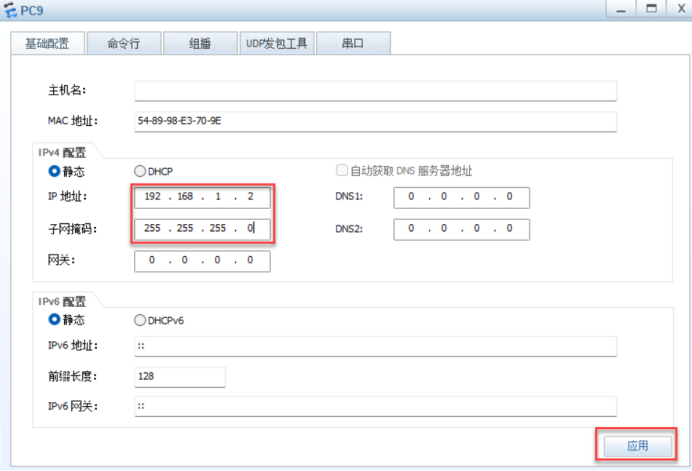Focus the DNS1 address field
692x471 pixels.
coord(461,197)
